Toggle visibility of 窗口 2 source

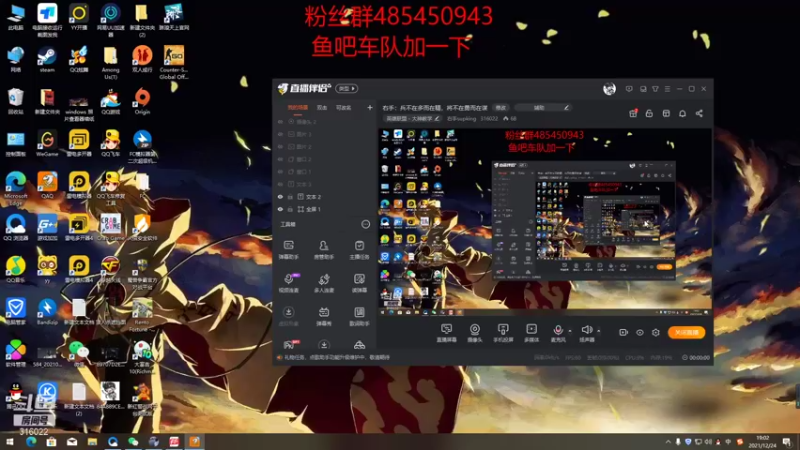280,159
